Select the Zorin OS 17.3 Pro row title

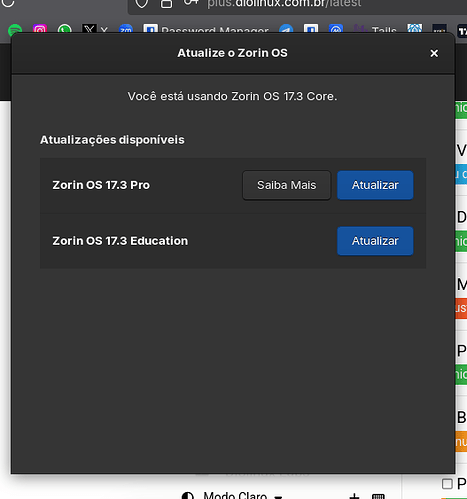click(x=101, y=185)
